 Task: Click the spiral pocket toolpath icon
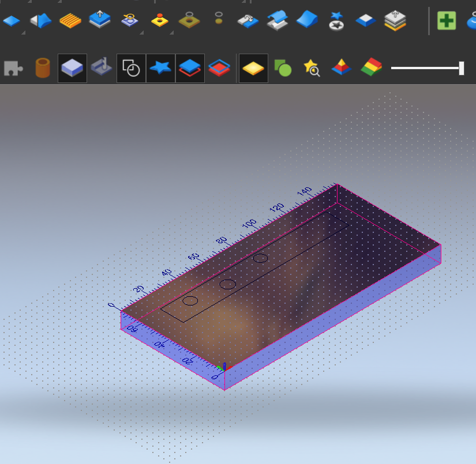pos(130,20)
